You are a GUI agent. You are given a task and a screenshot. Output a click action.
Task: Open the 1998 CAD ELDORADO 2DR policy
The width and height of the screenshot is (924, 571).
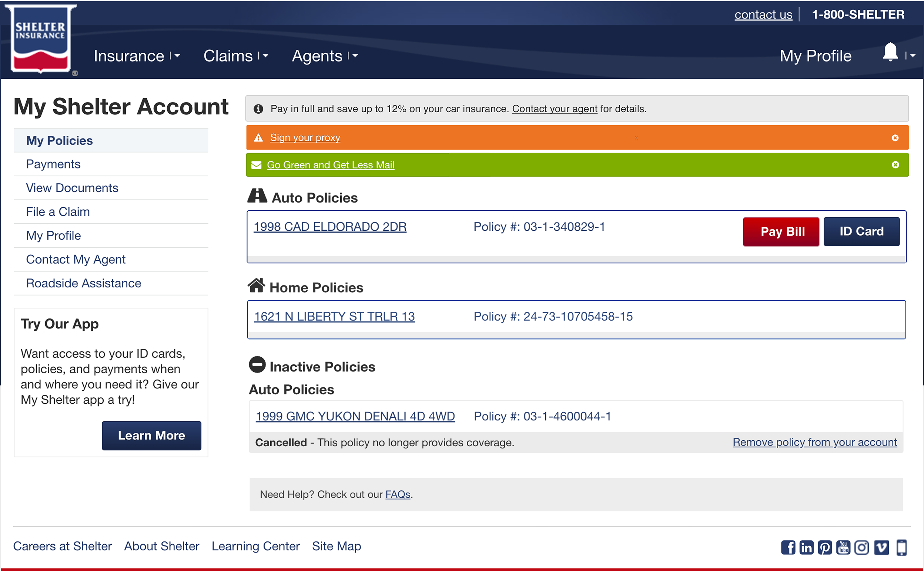(x=330, y=227)
